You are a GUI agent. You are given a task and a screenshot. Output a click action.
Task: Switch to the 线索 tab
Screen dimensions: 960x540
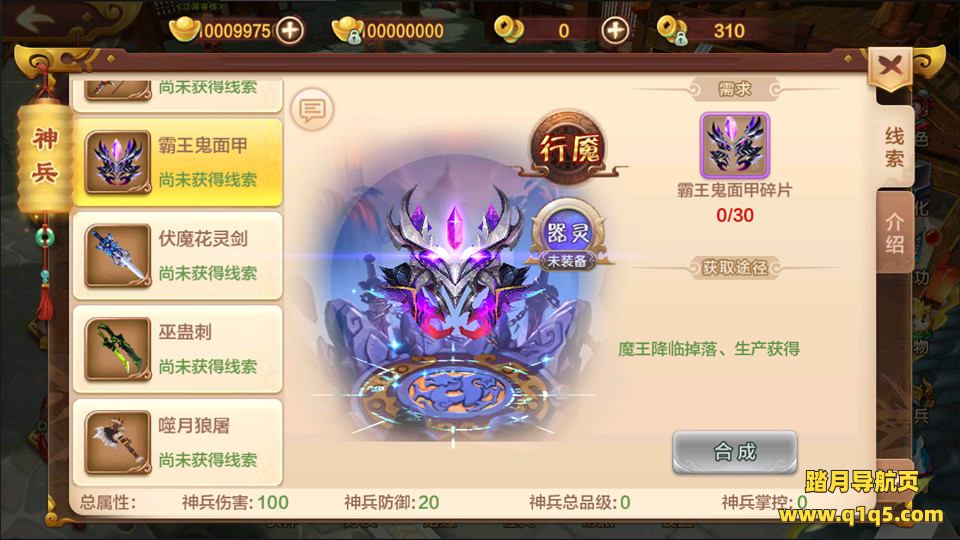click(x=894, y=147)
